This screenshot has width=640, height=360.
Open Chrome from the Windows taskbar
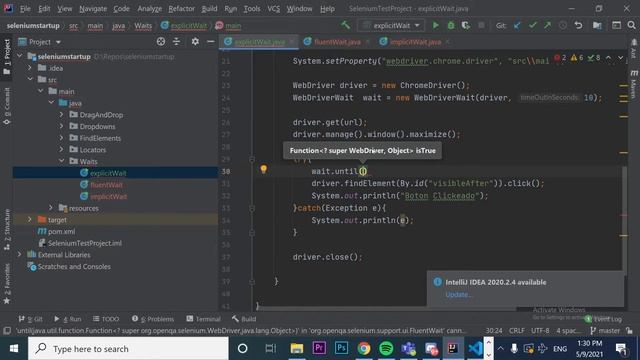[364, 349]
